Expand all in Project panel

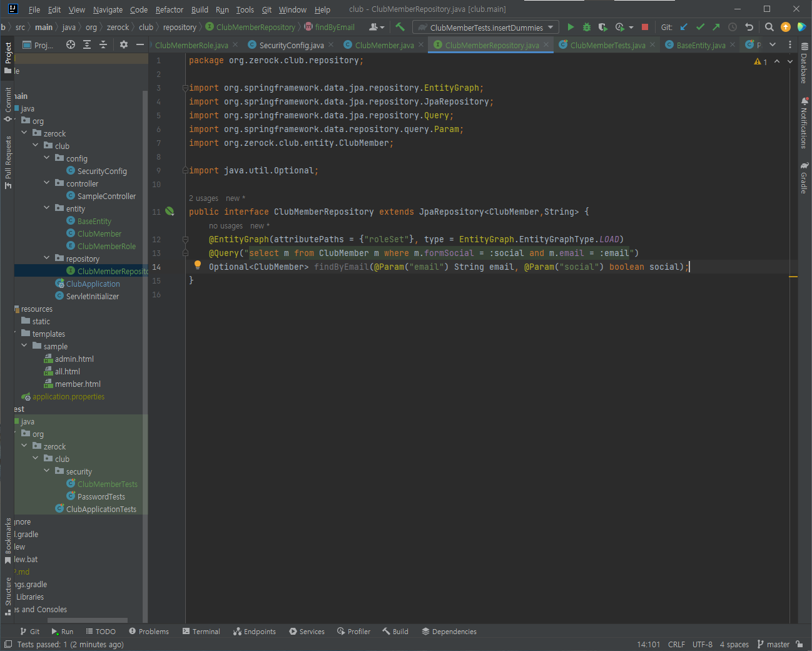click(87, 44)
